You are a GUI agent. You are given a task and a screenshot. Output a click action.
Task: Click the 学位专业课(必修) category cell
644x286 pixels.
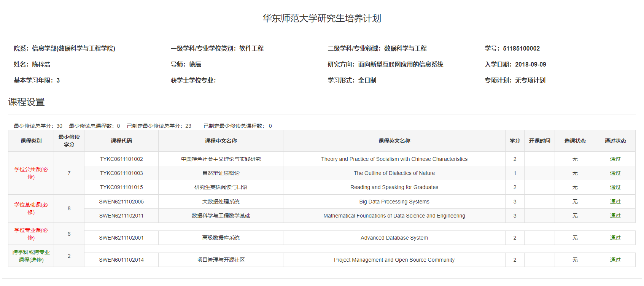[31, 234]
